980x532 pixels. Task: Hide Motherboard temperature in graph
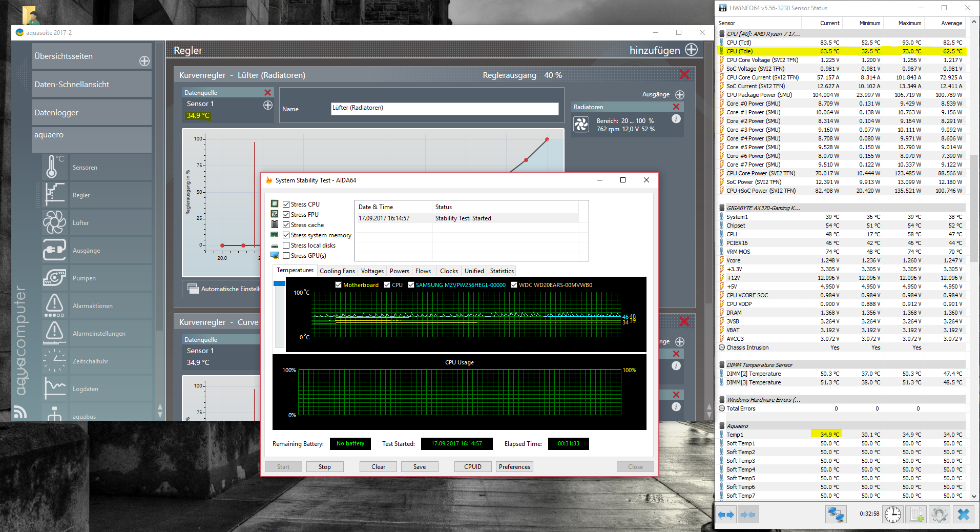(338, 285)
